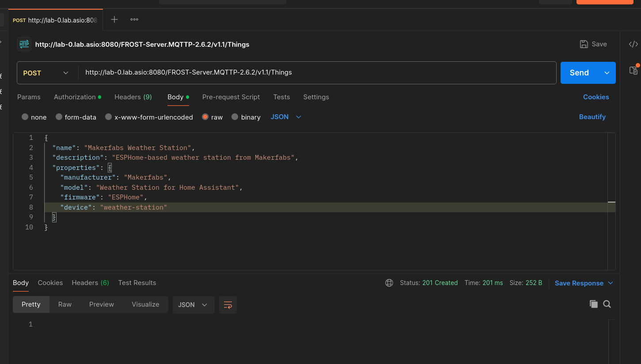Click the three-dots tab options icon
The width and height of the screenshot is (641, 364).
[134, 19]
